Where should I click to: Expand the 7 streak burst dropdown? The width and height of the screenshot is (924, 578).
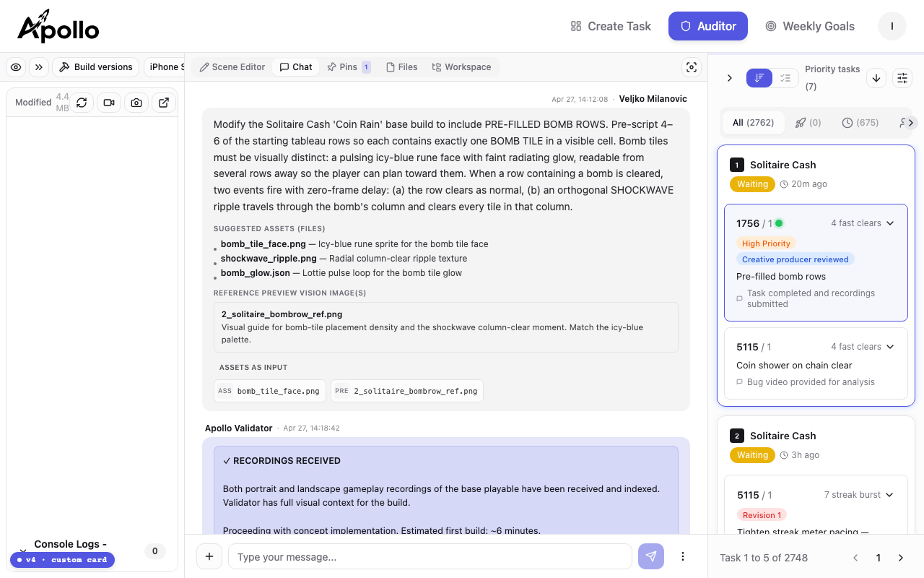(x=859, y=495)
